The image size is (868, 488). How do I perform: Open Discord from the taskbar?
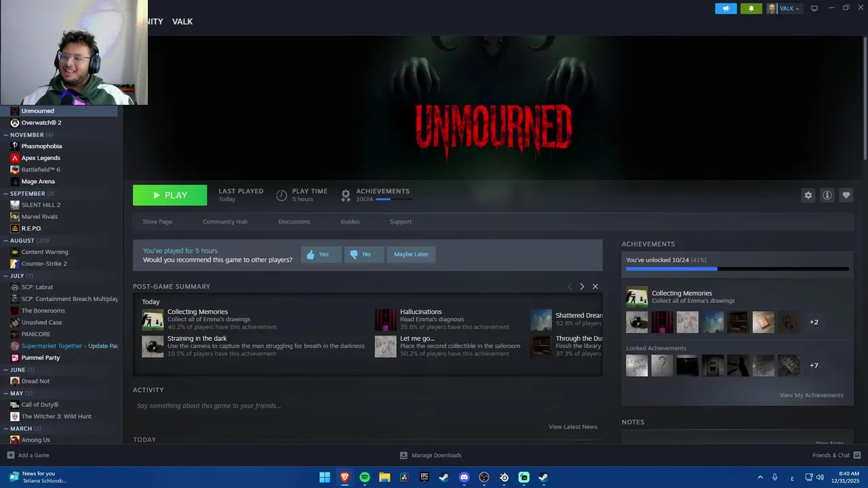point(464,477)
